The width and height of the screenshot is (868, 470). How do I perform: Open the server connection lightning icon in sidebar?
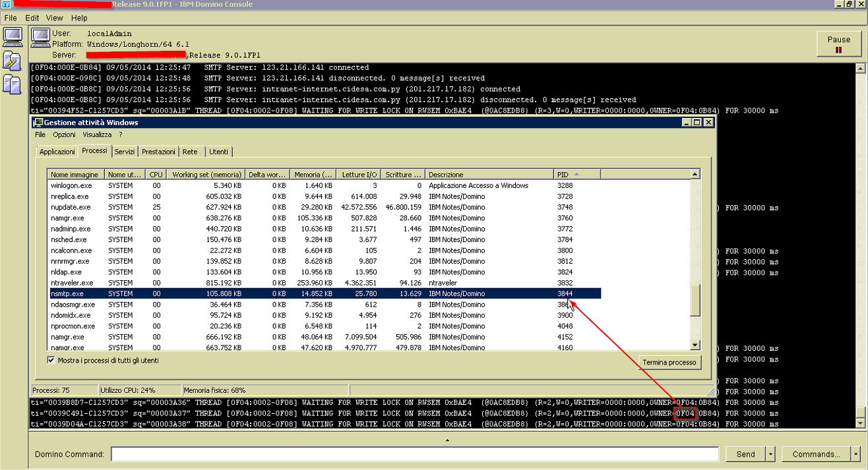[13, 61]
